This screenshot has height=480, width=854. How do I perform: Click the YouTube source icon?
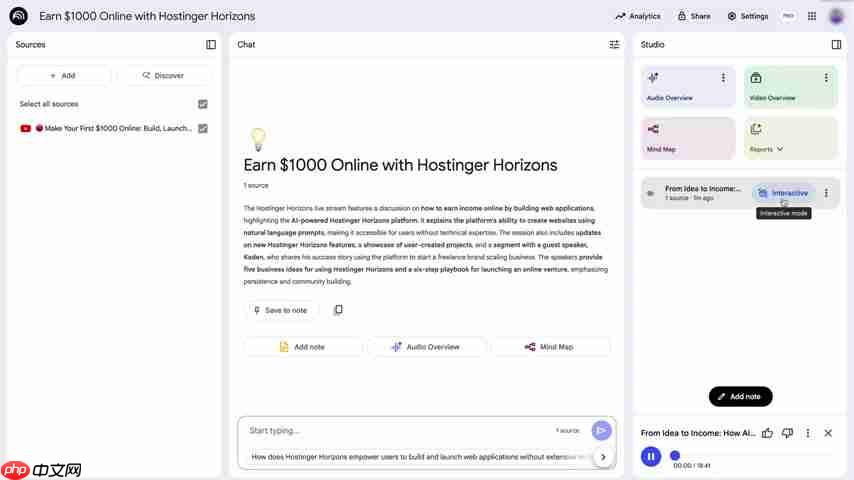tap(25, 129)
